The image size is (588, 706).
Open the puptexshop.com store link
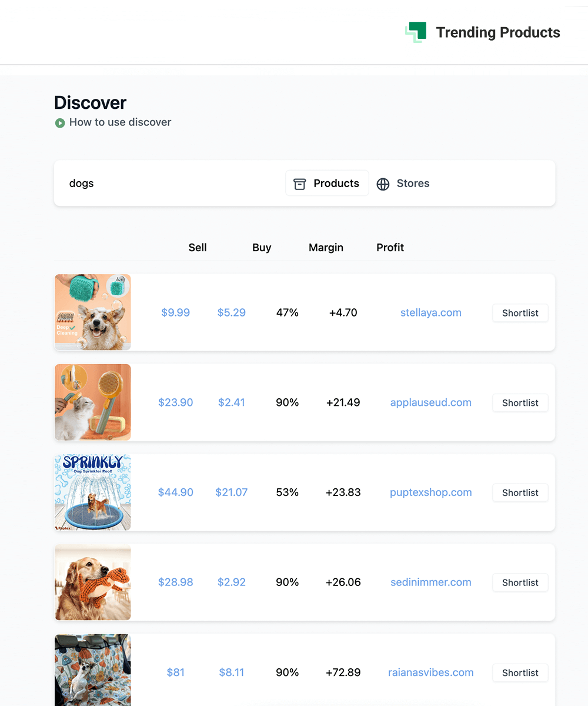click(x=430, y=492)
